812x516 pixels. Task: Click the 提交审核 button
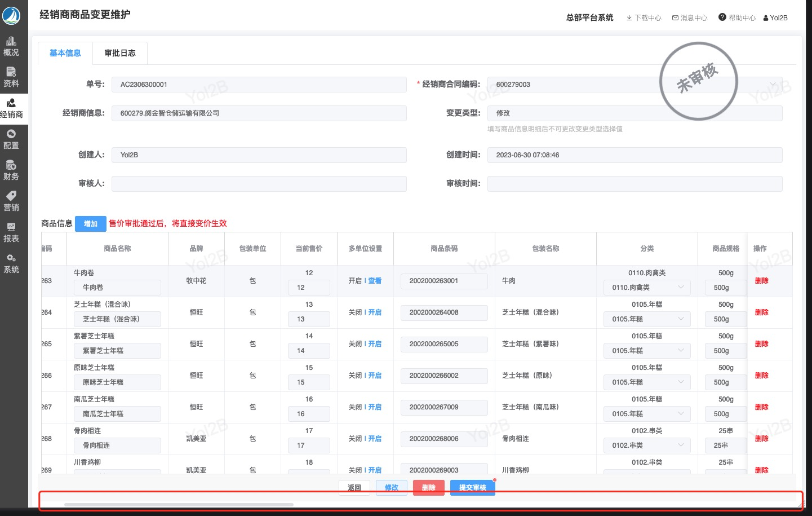tap(472, 488)
